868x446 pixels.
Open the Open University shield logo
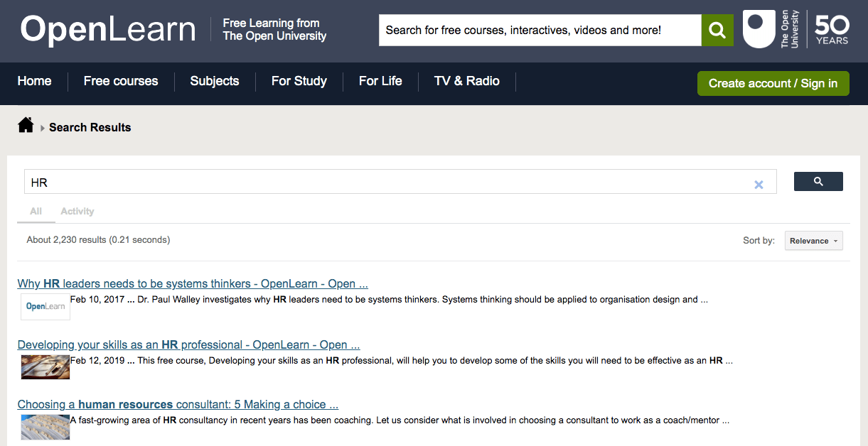tap(759, 29)
